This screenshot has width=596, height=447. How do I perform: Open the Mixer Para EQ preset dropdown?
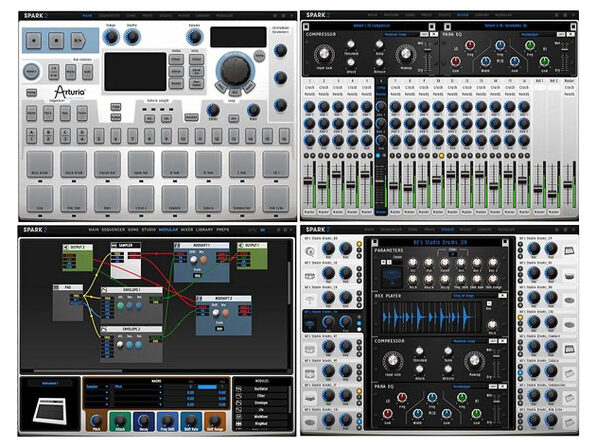click(537, 34)
